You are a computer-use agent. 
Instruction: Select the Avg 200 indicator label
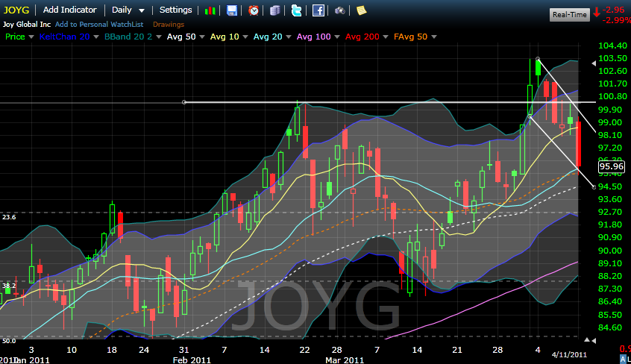362,37
